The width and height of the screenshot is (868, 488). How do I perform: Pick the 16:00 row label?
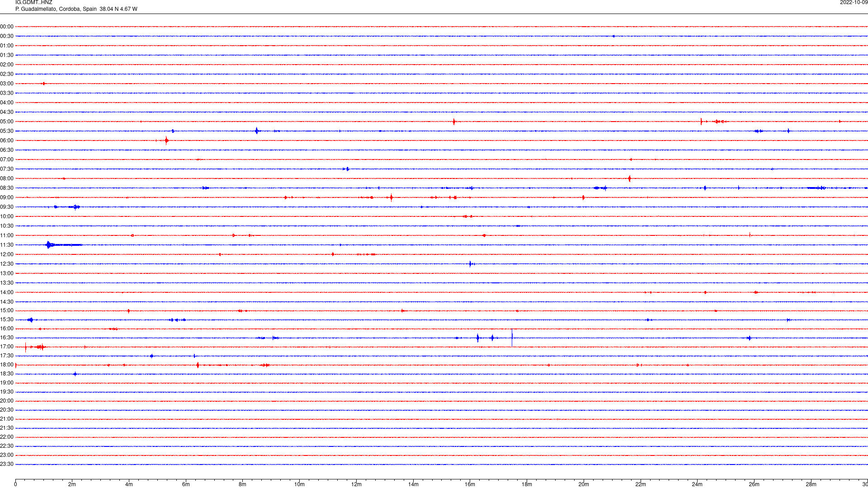click(7, 328)
